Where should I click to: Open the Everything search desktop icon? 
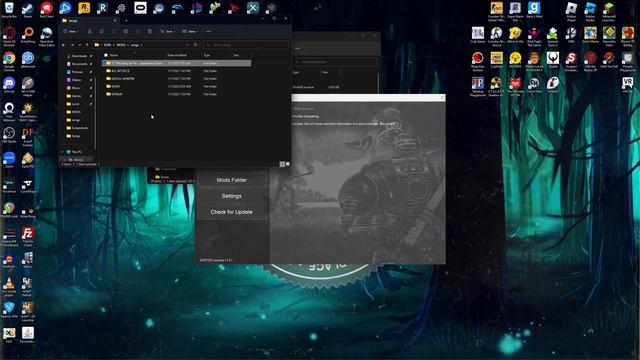28,36
